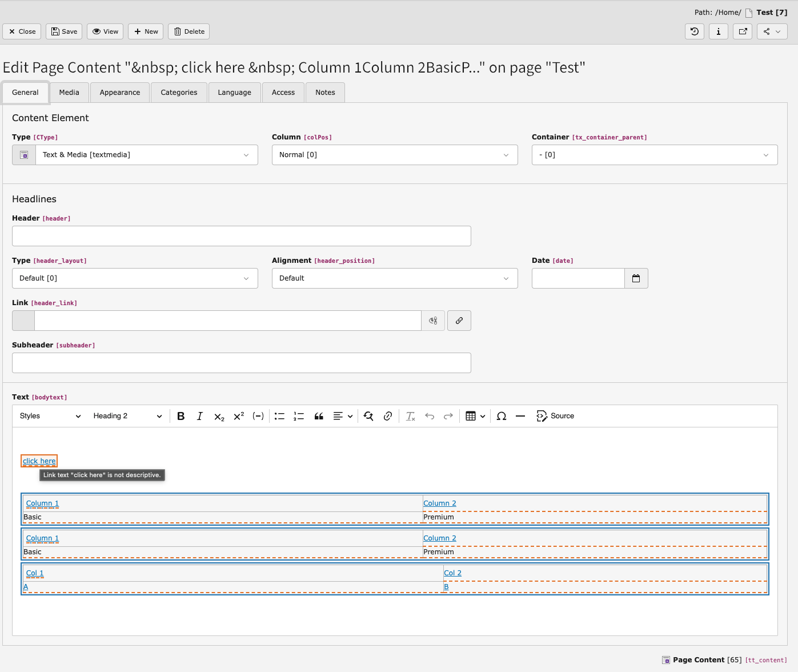Open find and replace tool
Viewport: 798px width, 672px height.
pyautogui.click(x=368, y=416)
